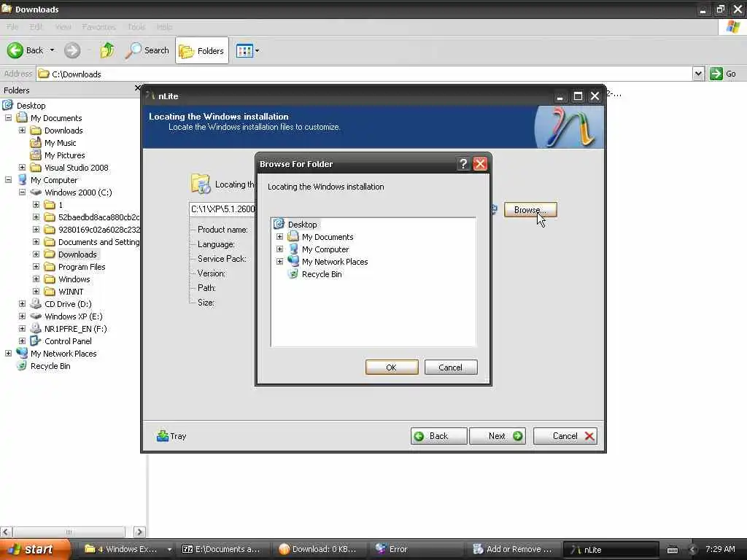Click Documents and Settings folder in tree
This screenshot has width=747, height=560.
[x=98, y=242]
